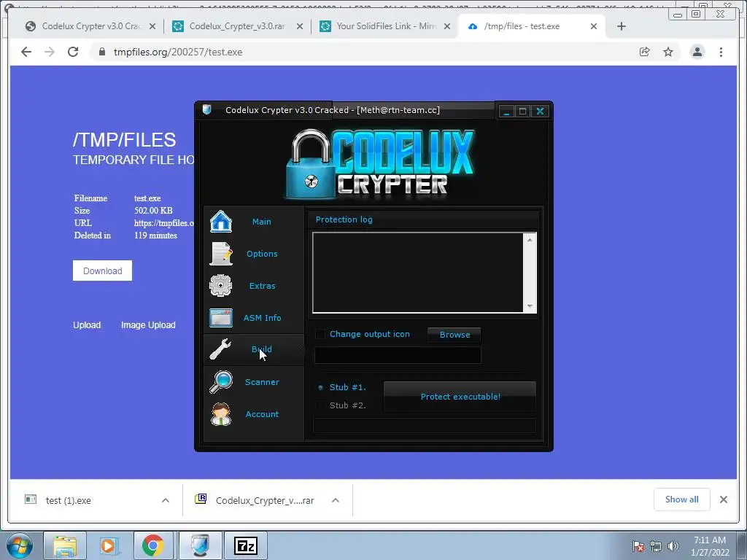Click the protection log scrollbar up arrow
Viewport: 747px width, 560px height.
pos(530,240)
